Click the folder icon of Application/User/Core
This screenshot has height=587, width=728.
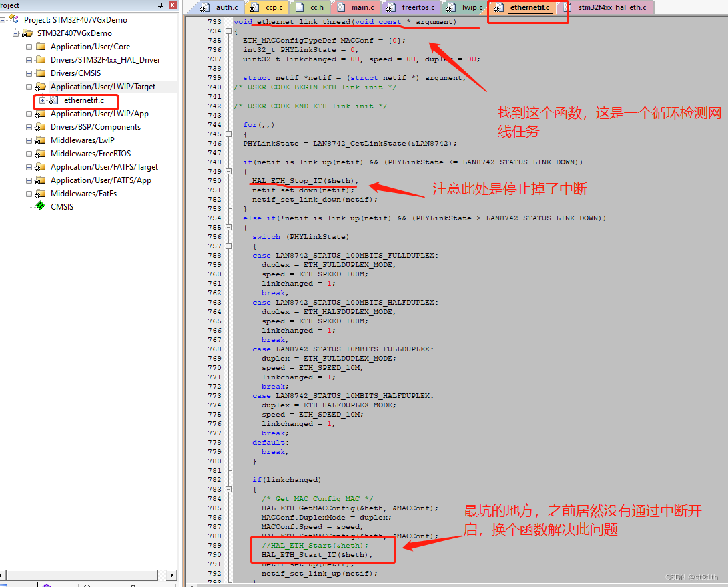pyautogui.click(x=40, y=46)
